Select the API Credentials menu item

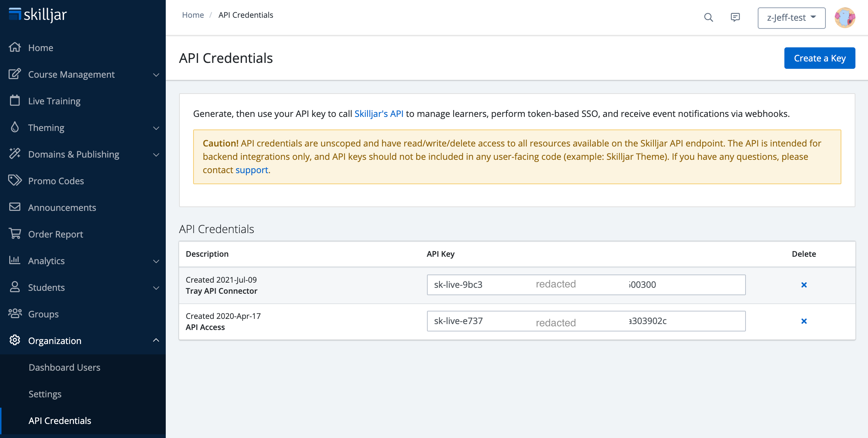[x=60, y=421]
